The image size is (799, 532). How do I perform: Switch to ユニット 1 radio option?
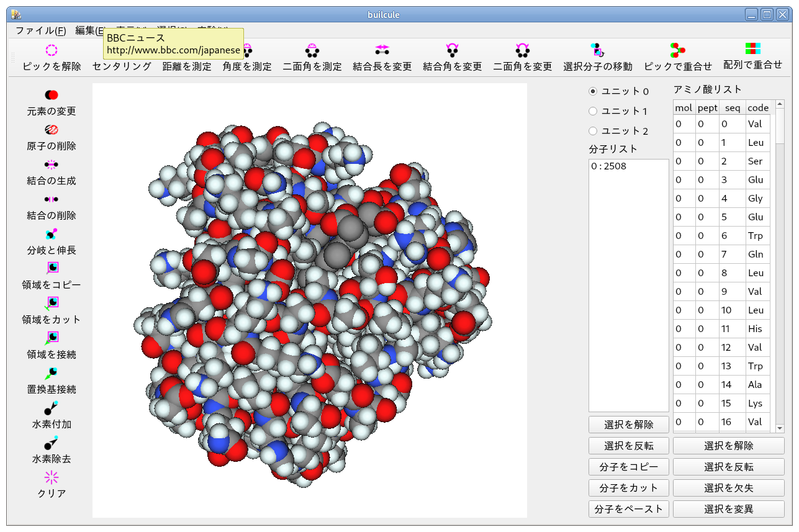(593, 111)
